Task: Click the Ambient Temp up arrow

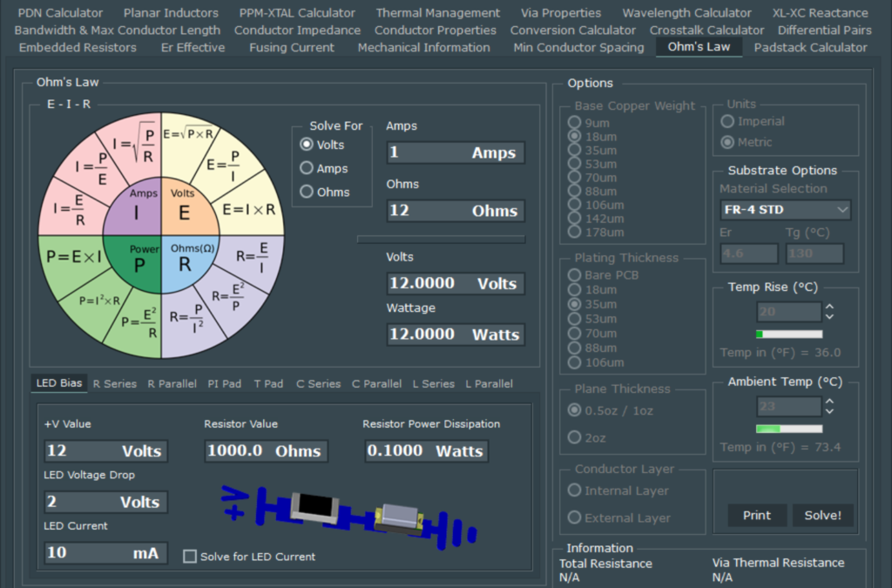Action: point(830,402)
